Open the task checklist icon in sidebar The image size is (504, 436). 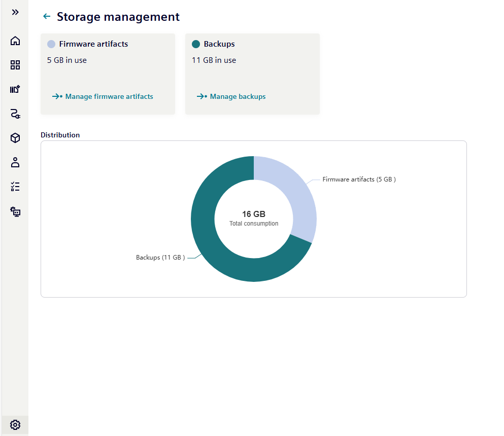(15, 187)
